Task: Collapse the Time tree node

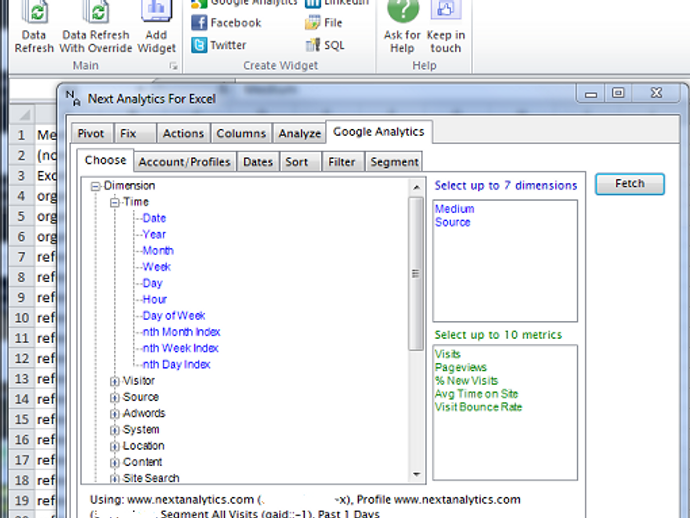Action: [x=114, y=202]
